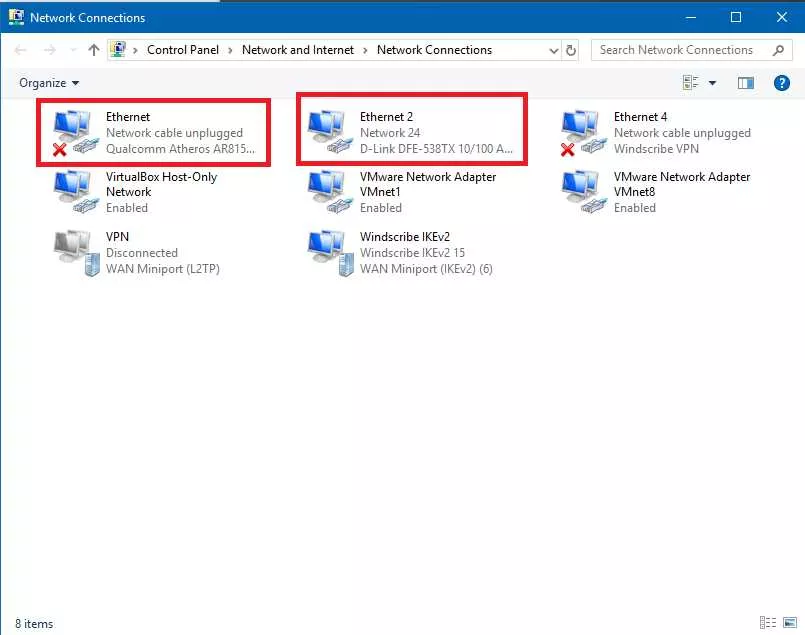805x635 pixels.
Task: Close the Network Connections window
Action: (x=781, y=17)
